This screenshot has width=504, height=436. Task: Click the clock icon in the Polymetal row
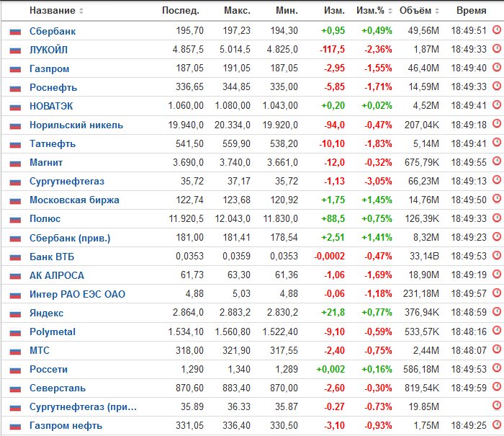(x=497, y=331)
